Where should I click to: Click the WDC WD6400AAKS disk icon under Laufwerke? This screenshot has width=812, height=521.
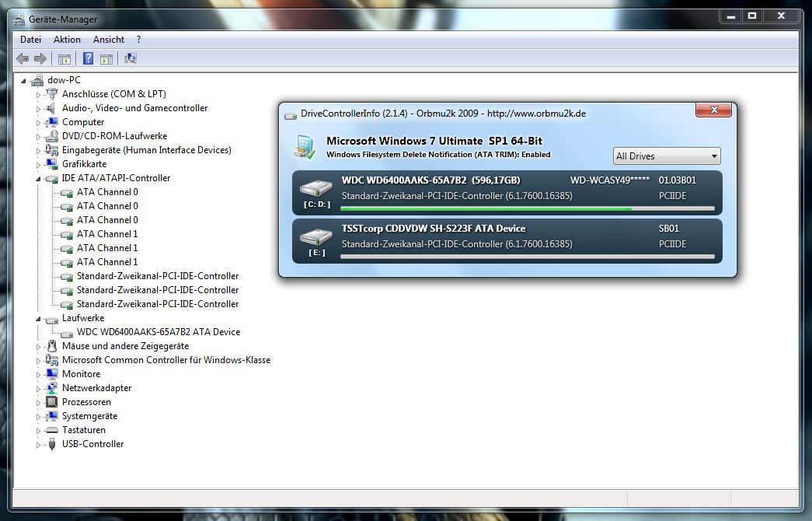(x=66, y=333)
